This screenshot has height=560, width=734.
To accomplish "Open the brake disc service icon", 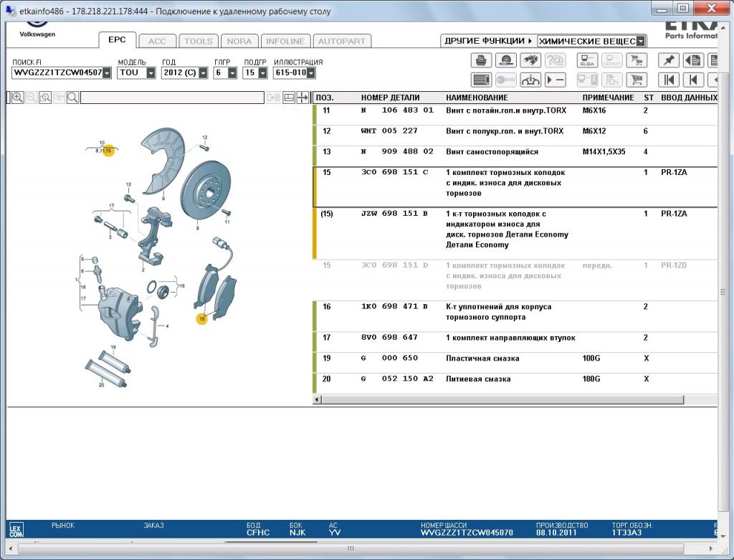I will (x=505, y=60).
